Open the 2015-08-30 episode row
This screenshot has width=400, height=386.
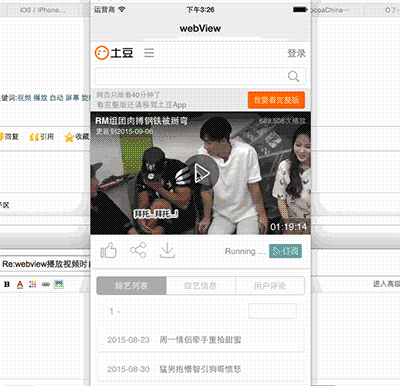coord(201,369)
